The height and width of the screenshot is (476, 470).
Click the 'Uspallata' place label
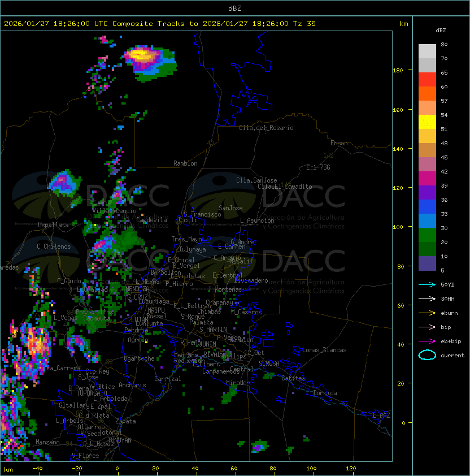(x=53, y=225)
